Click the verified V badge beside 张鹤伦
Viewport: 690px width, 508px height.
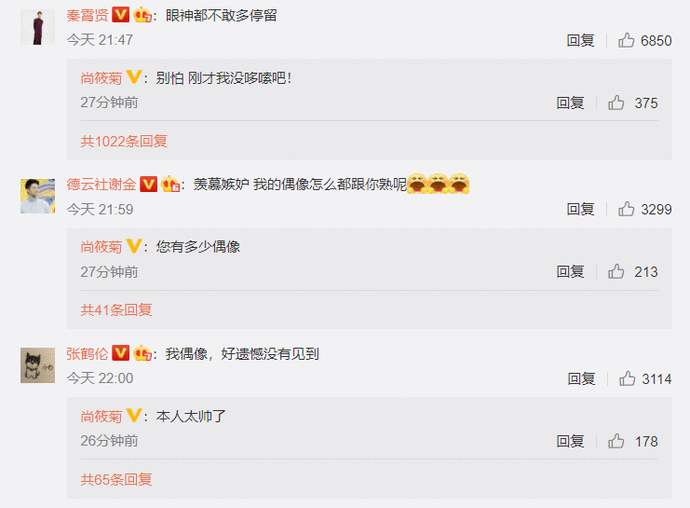(x=120, y=353)
